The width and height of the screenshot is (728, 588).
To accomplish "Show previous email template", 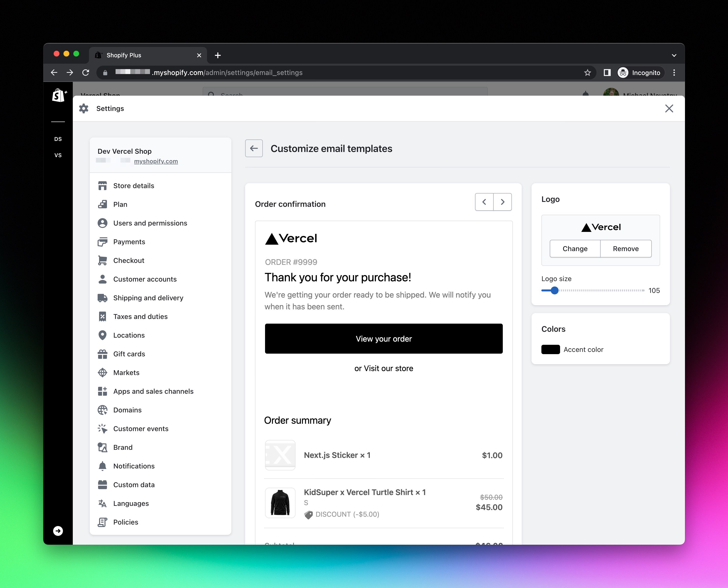I will point(484,202).
